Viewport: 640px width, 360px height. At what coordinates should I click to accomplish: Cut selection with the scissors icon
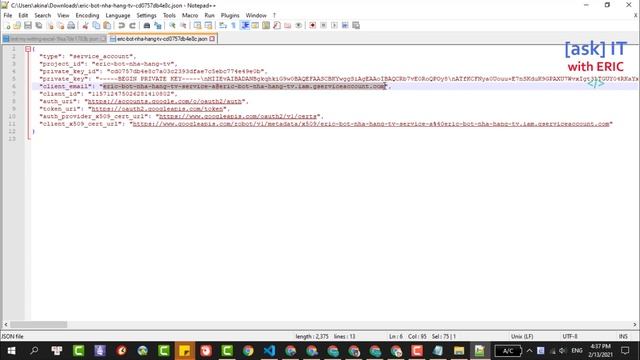click(85, 25)
